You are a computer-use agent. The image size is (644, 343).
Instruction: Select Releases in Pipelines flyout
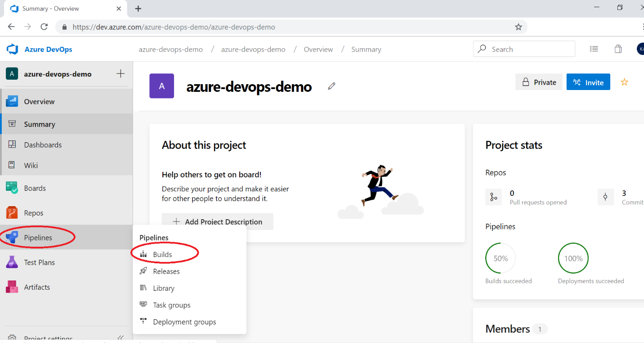tap(166, 271)
